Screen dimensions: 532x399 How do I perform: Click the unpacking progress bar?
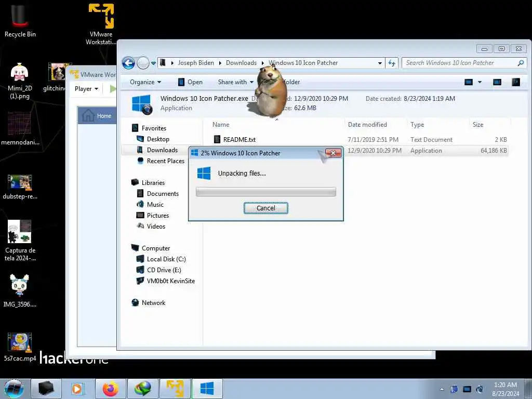point(265,191)
